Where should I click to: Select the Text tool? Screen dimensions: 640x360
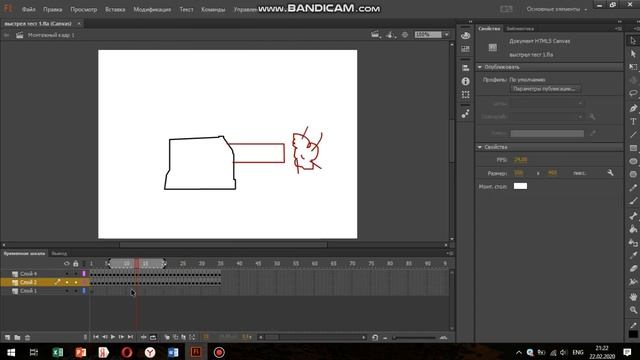point(633,121)
